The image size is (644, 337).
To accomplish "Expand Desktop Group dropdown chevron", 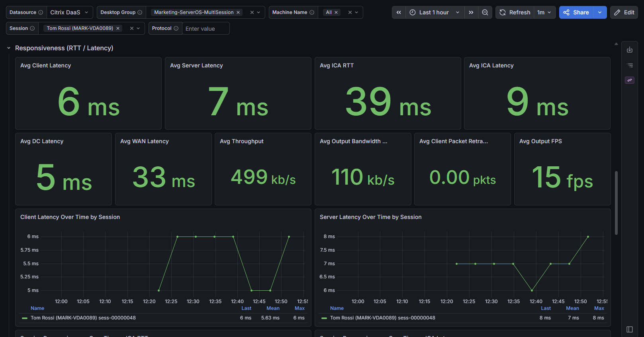I will [258, 12].
